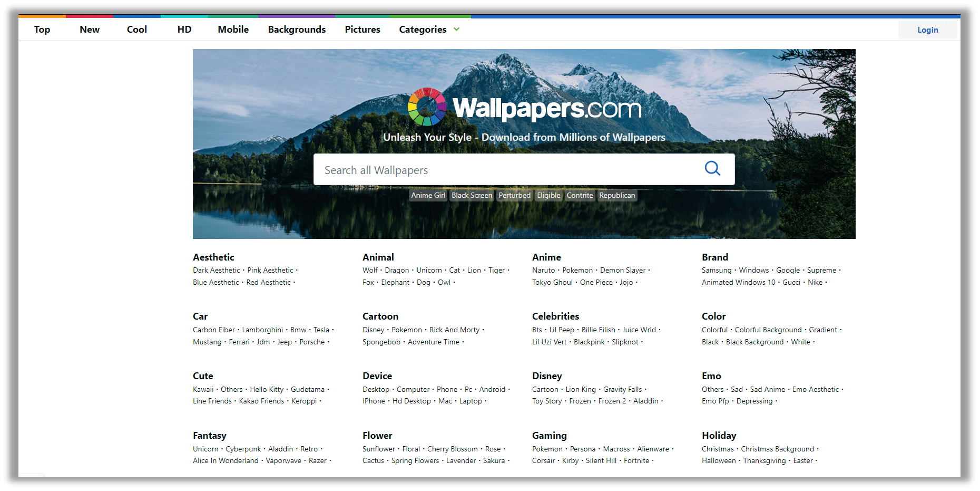The width and height of the screenshot is (980, 491).
Task: Open the Cool wallpapers section
Action: click(x=137, y=30)
